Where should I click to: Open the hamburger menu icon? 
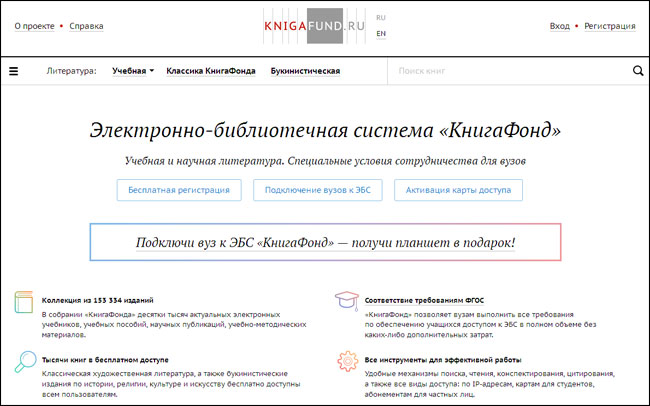[x=14, y=71]
